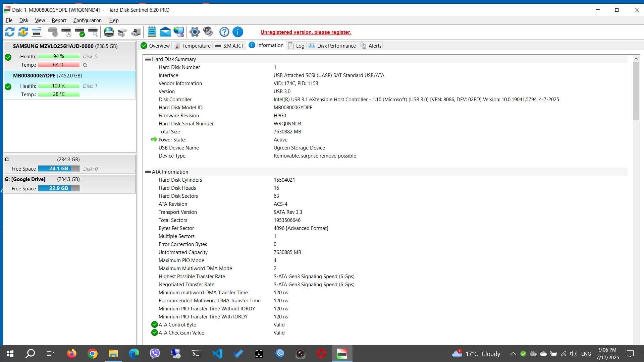
Task: Open Firefox from the taskbar
Action: pyautogui.click(x=72, y=354)
